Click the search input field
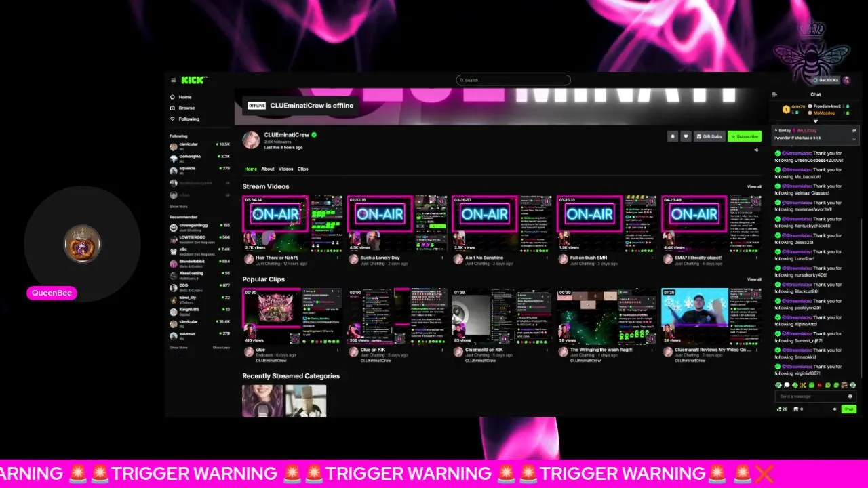Image resolution: width=868 pixels, height=488 pixels. (513, 80)
